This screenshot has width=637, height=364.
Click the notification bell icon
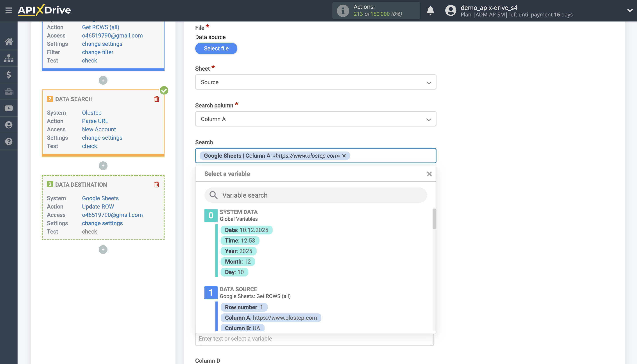pos(430,11)
